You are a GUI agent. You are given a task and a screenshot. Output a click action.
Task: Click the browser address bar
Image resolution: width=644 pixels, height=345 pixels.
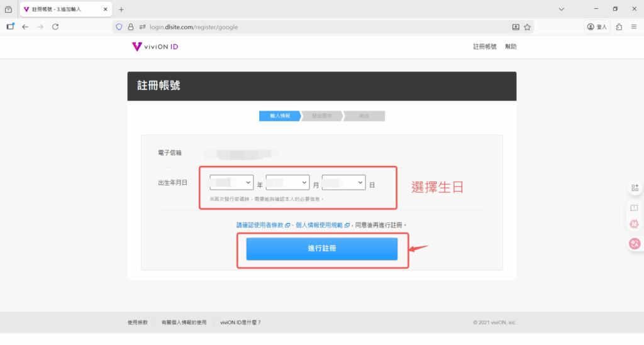pos(327,27)
